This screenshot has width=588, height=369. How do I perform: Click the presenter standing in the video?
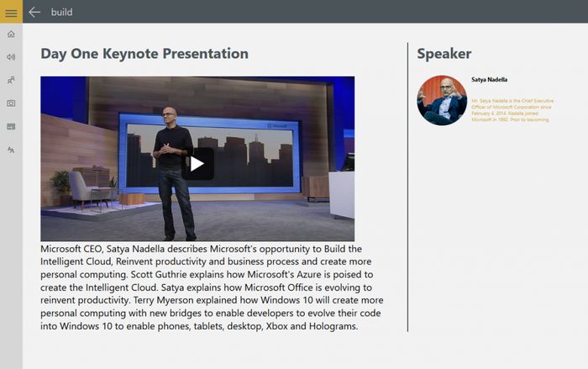175,168
